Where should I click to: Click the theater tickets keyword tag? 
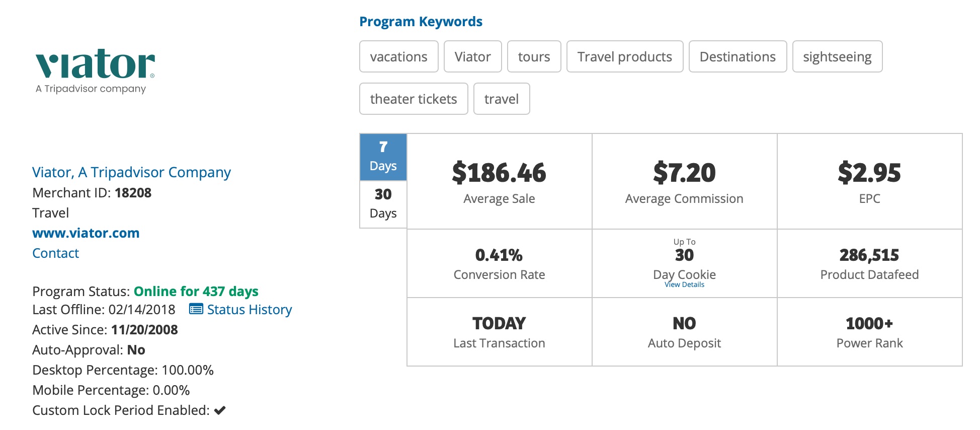click(x=414, y=99)
